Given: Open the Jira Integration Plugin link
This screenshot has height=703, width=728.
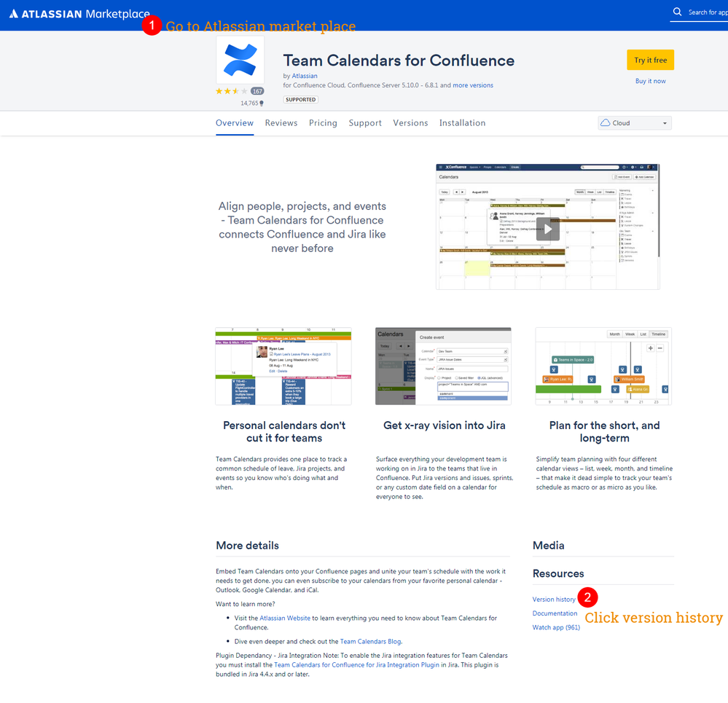Looking at the screenshot, I should click(x=356, y=664).
